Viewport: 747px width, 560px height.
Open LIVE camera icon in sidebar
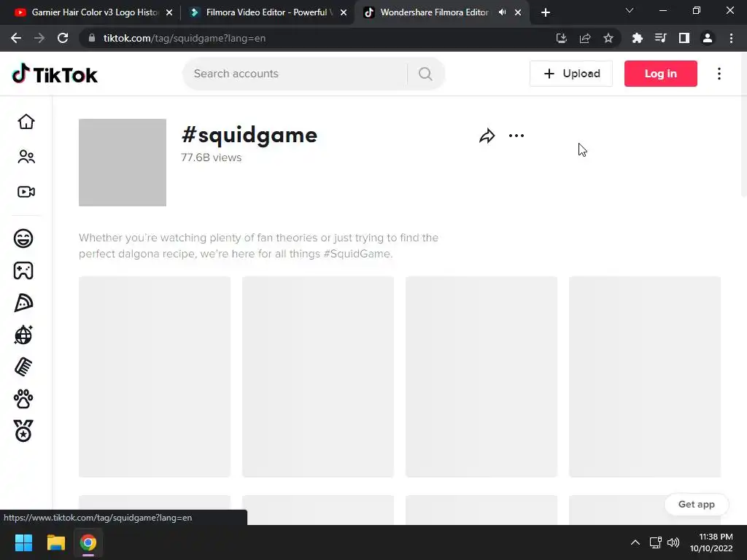[x=26, y=192]
